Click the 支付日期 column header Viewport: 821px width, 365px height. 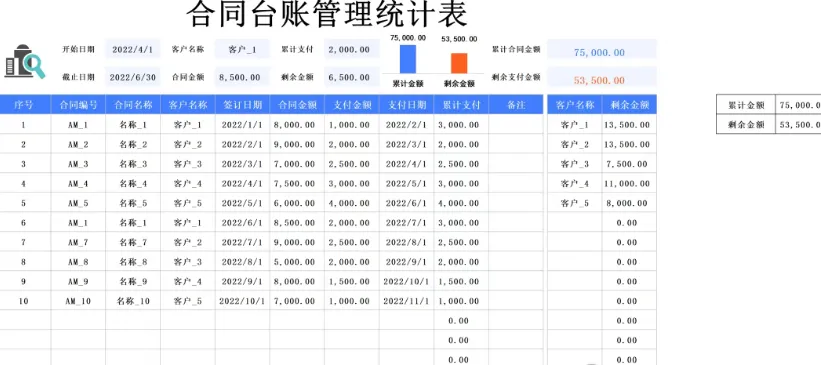point(406,105)
